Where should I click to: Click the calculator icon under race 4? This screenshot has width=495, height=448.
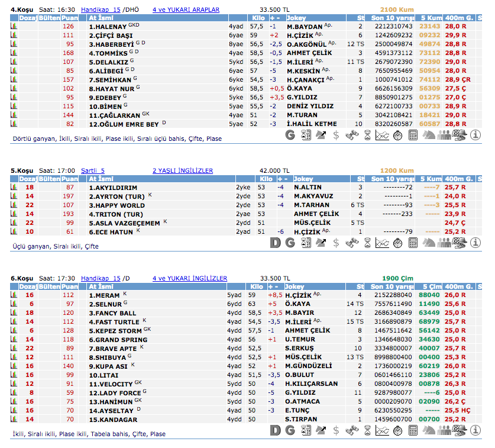tap(413, 135)
